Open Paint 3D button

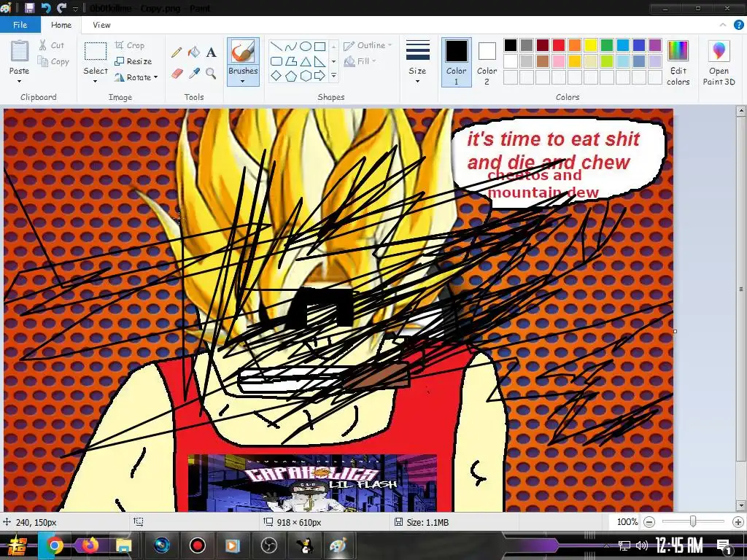(719, 63)
